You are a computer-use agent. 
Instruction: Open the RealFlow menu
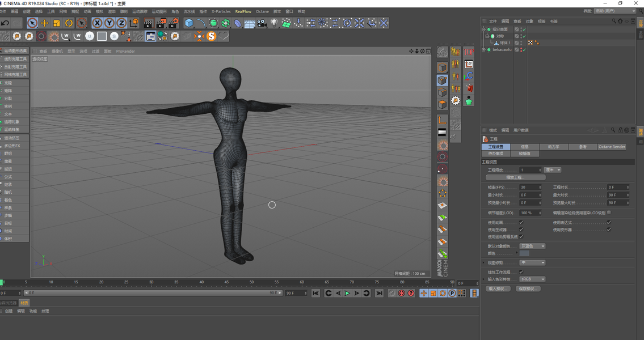(x=243, y=11)
